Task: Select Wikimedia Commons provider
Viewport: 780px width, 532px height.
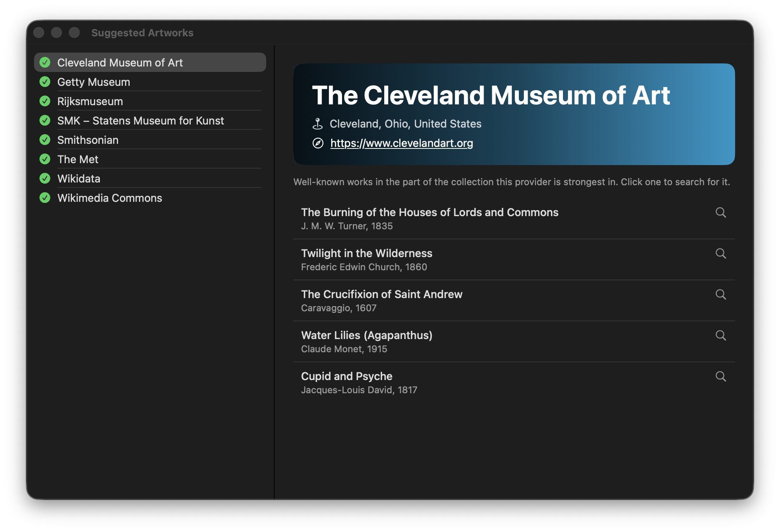Action: click(150, 198)
